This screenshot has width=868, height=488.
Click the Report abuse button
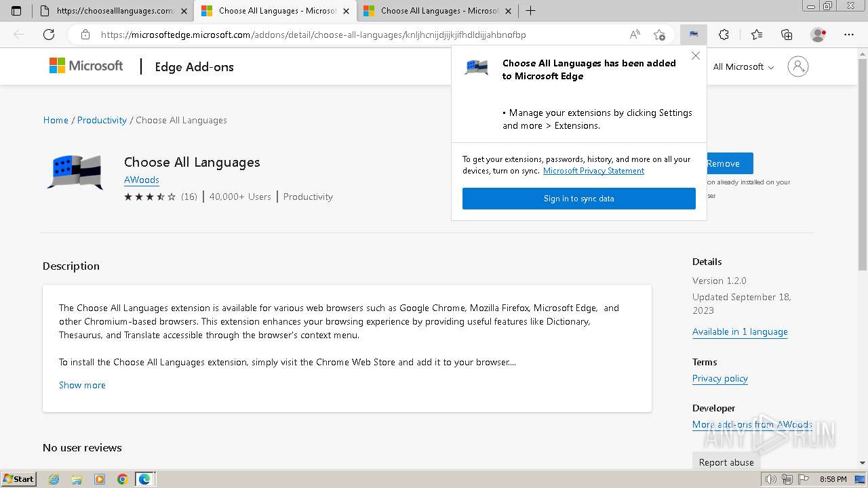pyautogui.click(x=726, y=462)
